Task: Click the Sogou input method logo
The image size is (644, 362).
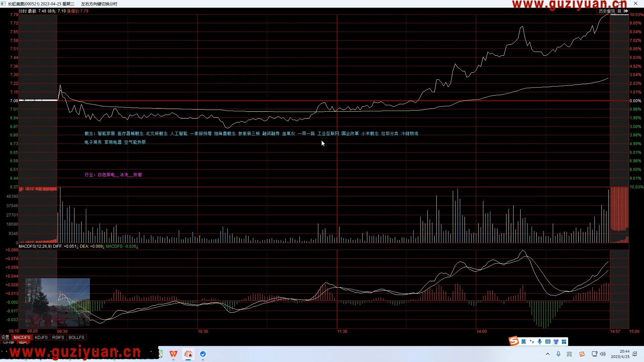Action: (x=514, y=341)
